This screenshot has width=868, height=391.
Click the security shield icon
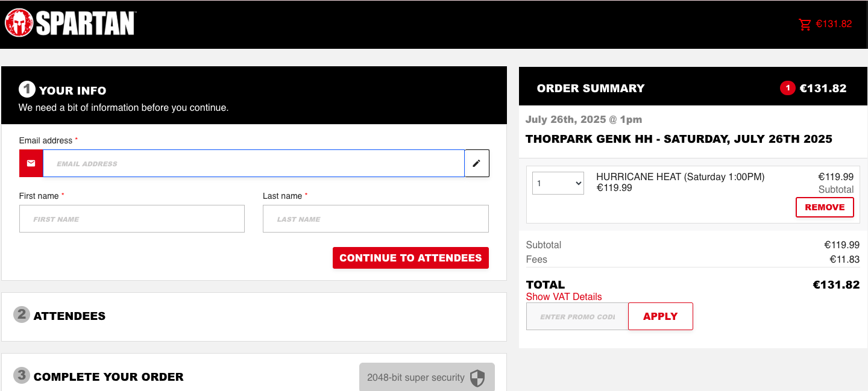click(x=477, y=378)
